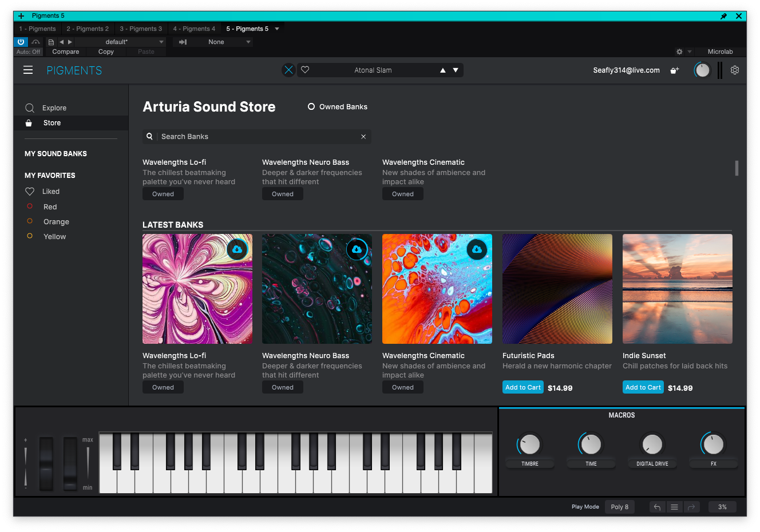Click the FX macro knob
Image resolution: width=760 pixels, height=532 pixels.
[714, 444]
